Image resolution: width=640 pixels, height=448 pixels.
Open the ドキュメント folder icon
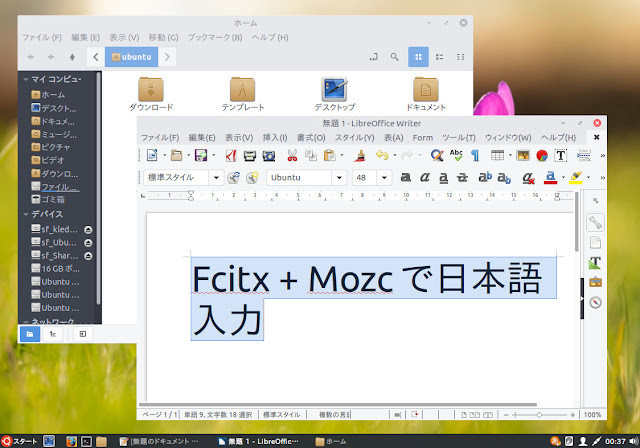[426, 94]
